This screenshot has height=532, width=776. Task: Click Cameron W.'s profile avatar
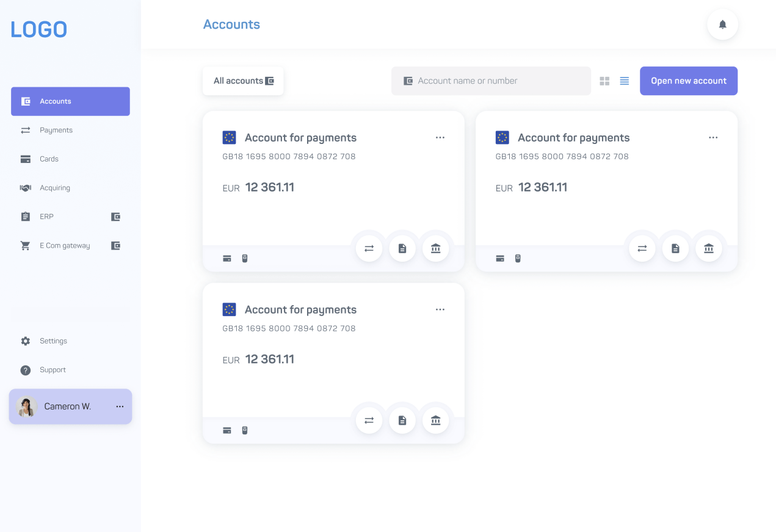(26, 406)
